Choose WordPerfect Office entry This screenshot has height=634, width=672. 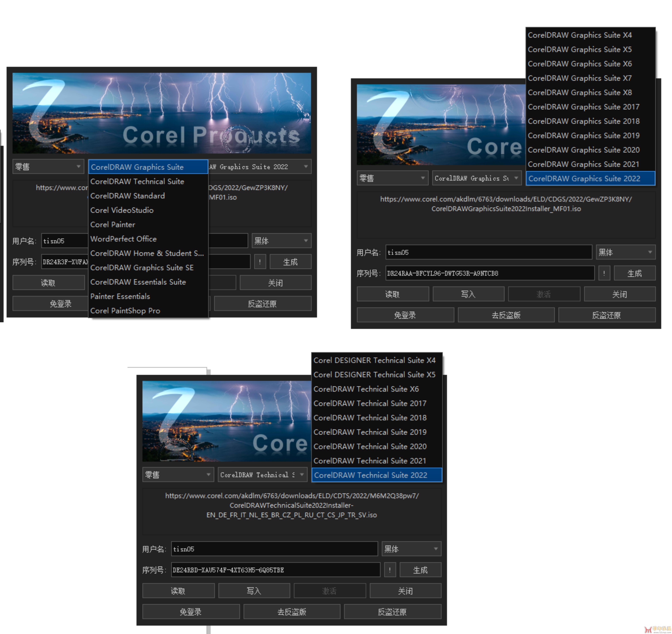pos(148,239)
